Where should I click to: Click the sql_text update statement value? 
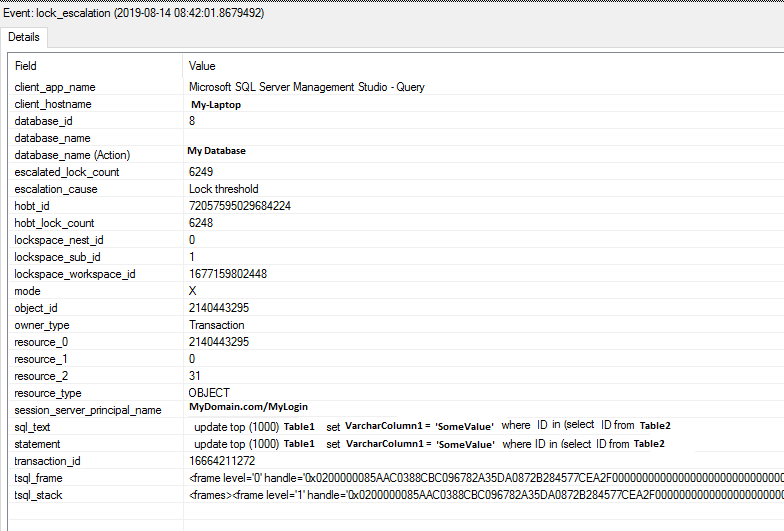pos(432,426)
